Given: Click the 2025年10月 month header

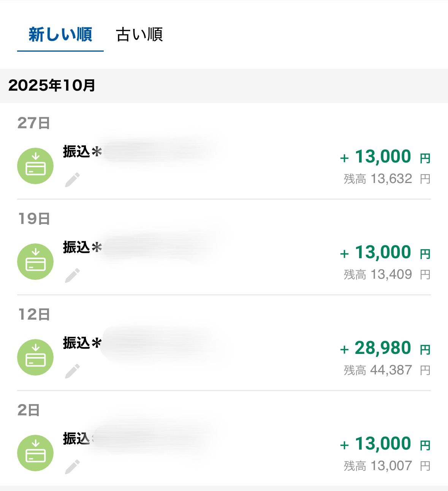Looking at the screenshot, I should click(52, 85).
